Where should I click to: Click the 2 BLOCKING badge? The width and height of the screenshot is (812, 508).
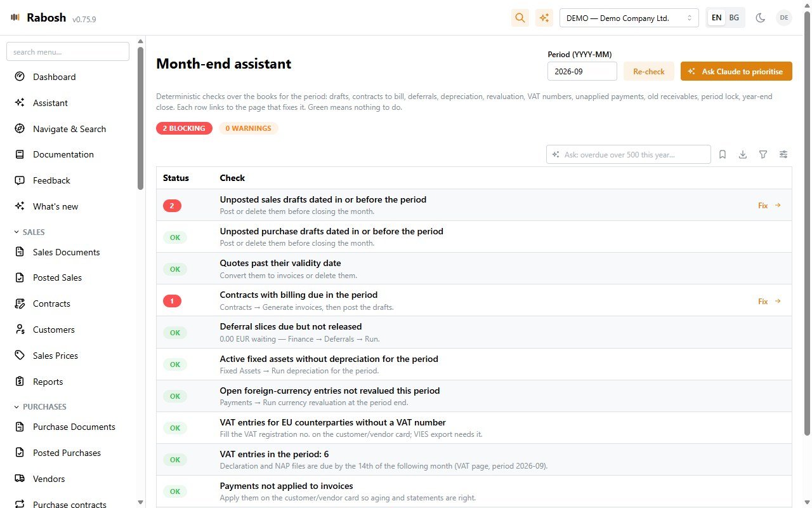pos(184,128)
